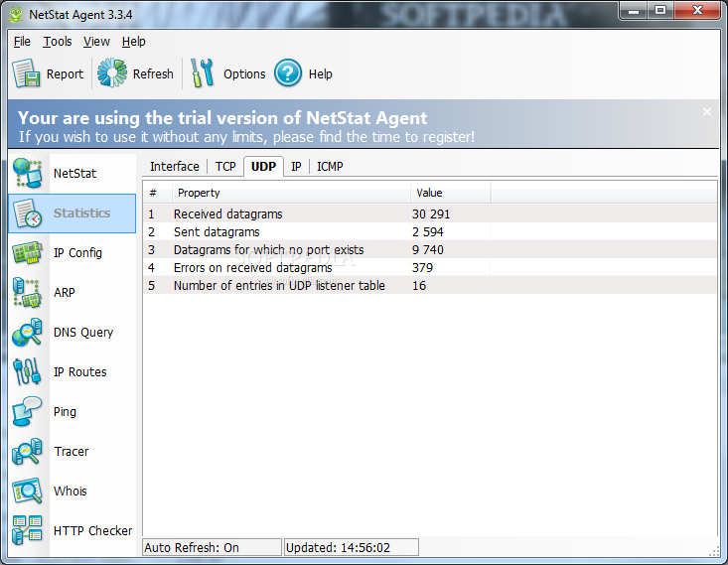The image size is (728, 565).
Task: Open NetStat via its globe icon
Action: click(28, 173)
